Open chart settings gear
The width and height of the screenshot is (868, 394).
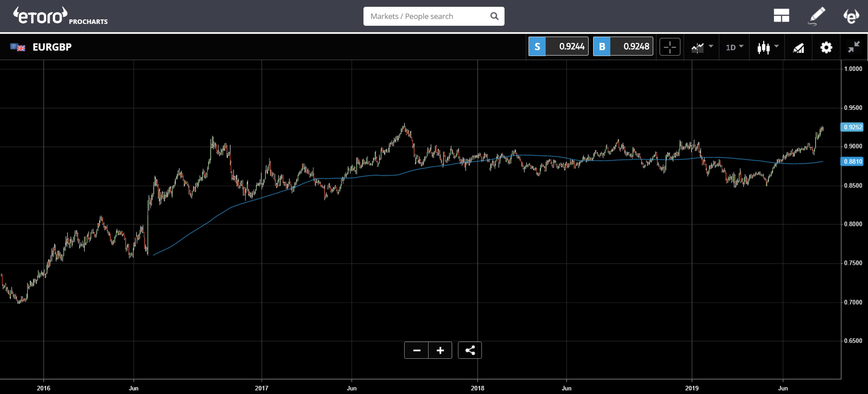(x=826, y=47)
